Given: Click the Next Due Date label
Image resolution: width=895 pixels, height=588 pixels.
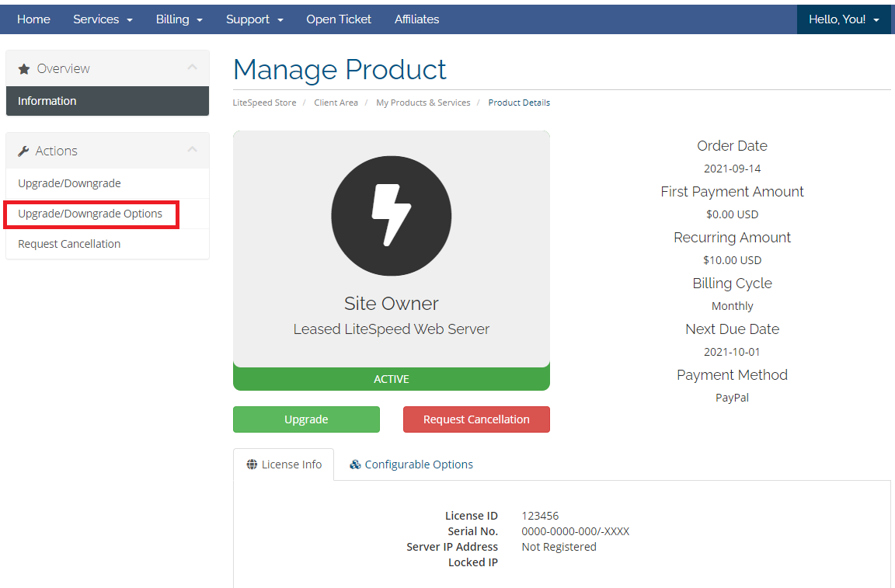Looking at the screenshot, I should tap(733, 329).
